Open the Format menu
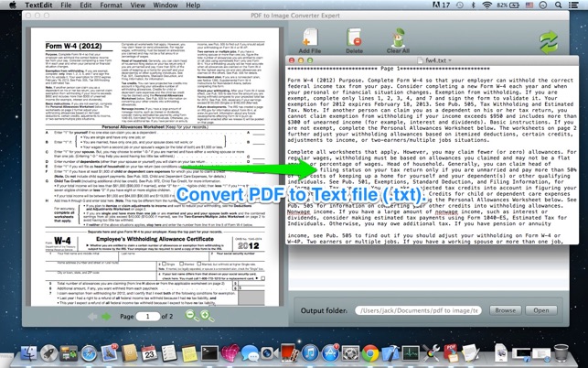588x368 pixels. 111,5
